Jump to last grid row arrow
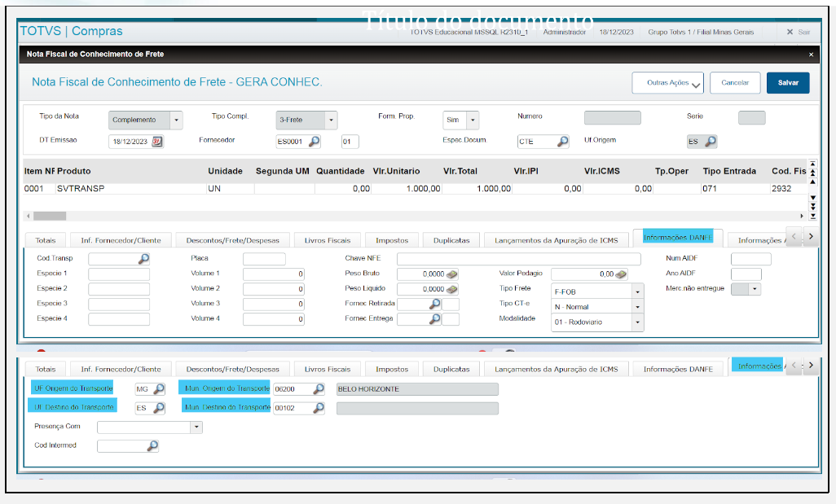This screenshot has width=836, height=504. [812, 217]
